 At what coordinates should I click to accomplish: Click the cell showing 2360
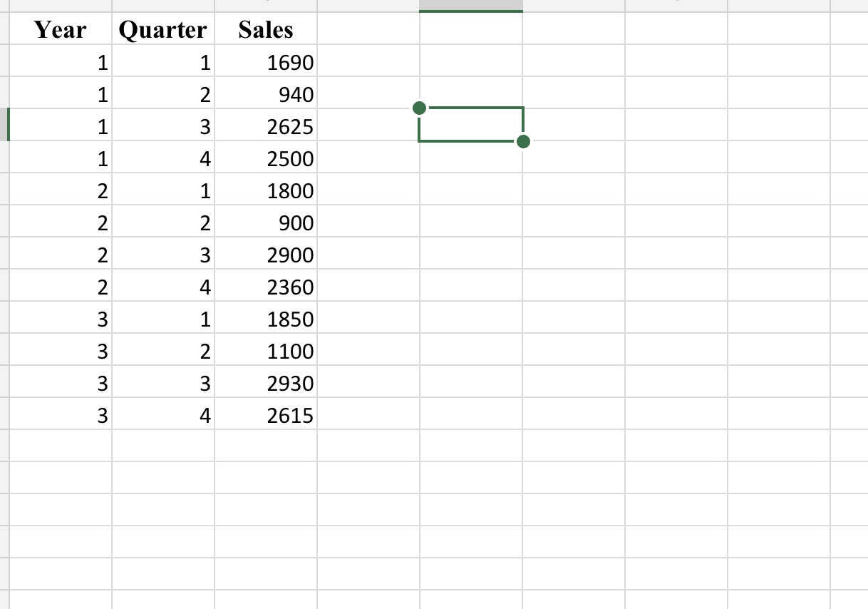tap(291, 287)
